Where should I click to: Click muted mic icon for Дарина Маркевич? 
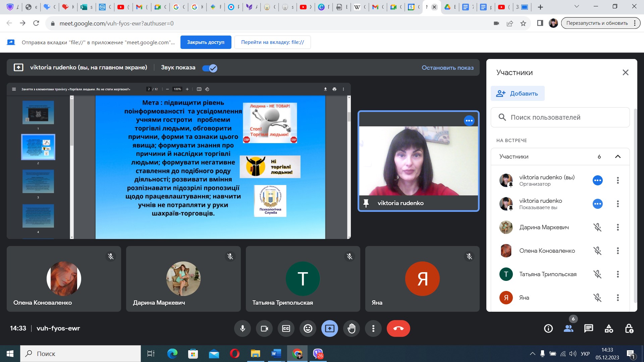click(597, 227)
